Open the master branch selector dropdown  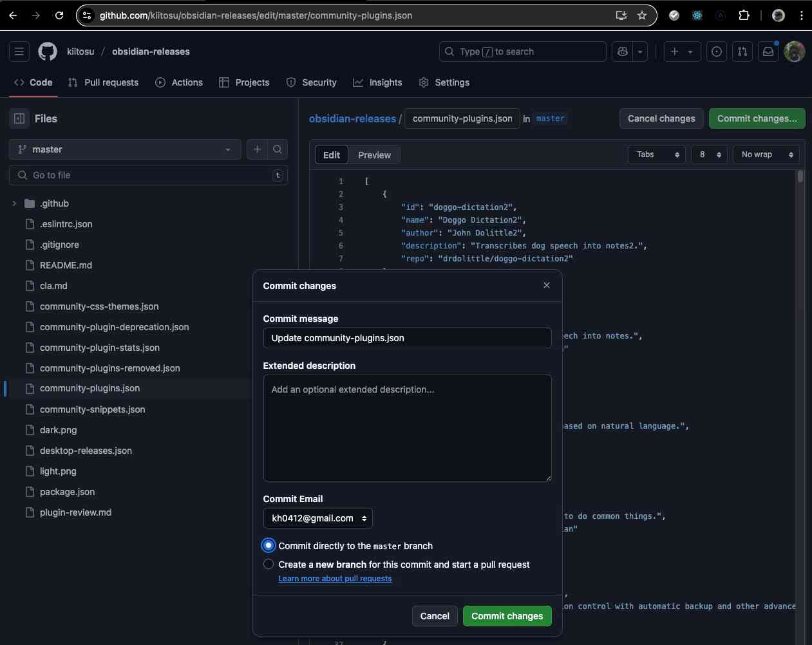click(x=125, y=149)
